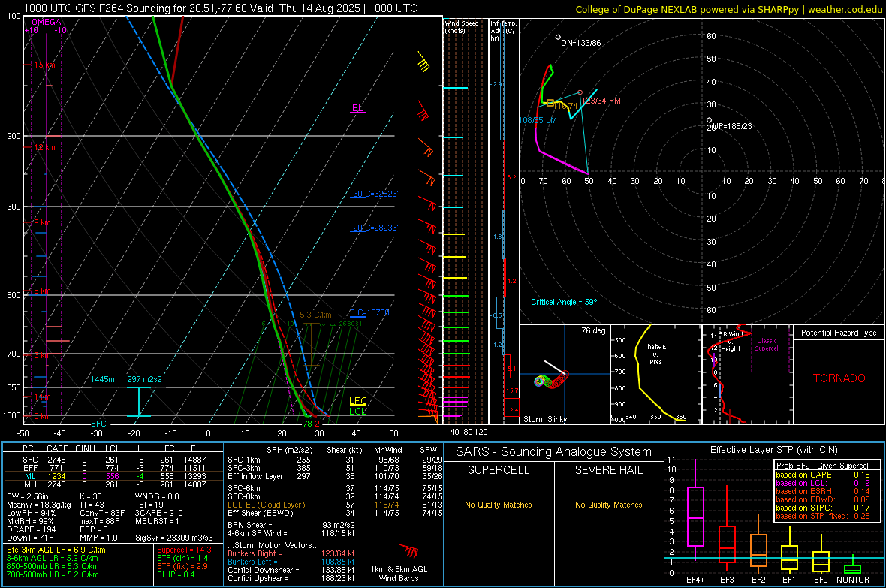Click the SR Wind v. Height label
The image size is (886, 588).
pyautogui.click(x=731, y=342)
